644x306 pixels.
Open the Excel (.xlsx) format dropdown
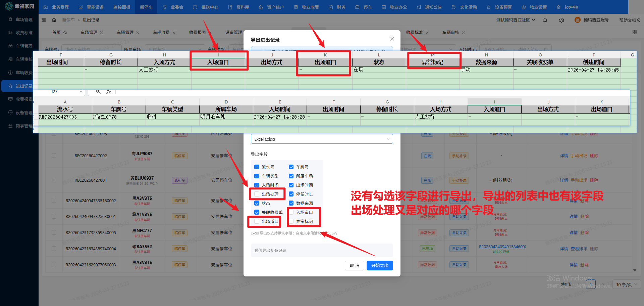pyautogui.click(x=321, y=139)
